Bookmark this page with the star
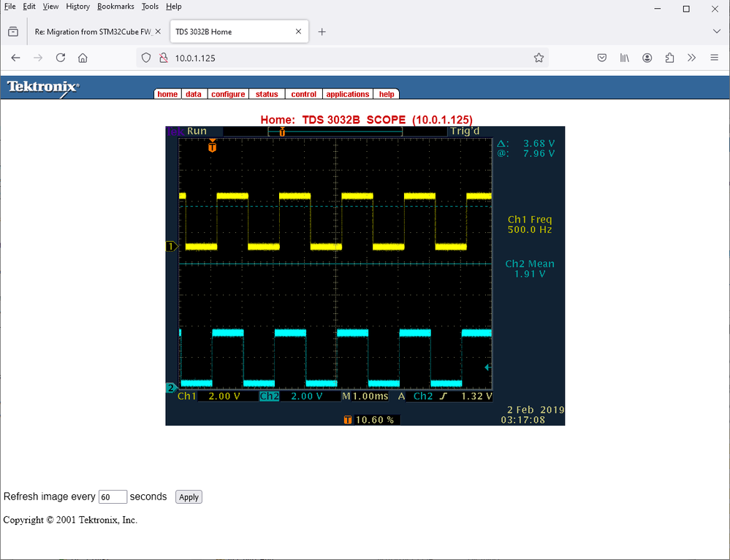This screenshot has width=730, height=560. coord(539,58)
